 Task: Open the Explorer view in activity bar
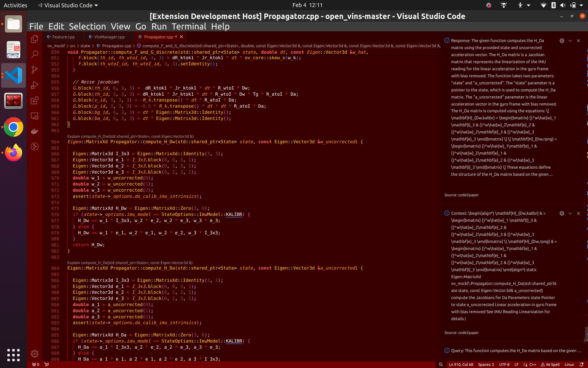35,39
